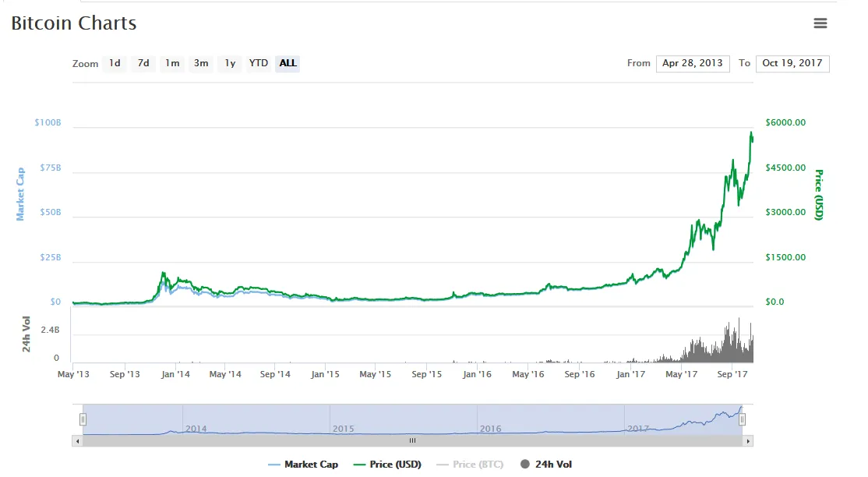Click the $1500.00 price axis label

point(785,258)
